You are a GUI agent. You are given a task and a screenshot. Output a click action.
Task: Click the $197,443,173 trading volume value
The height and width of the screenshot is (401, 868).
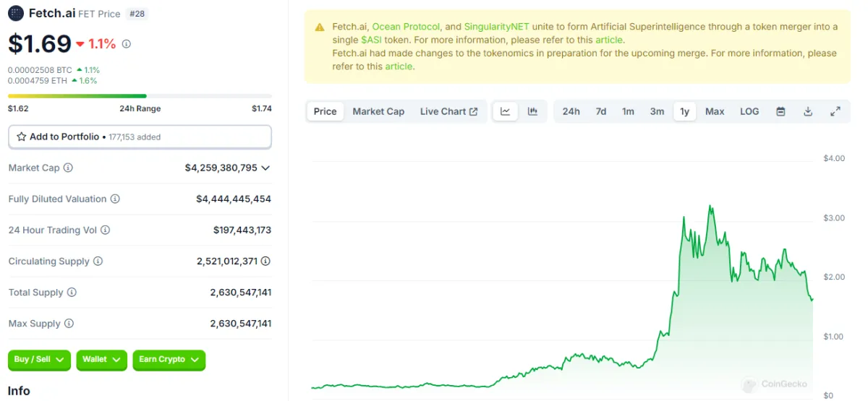pos(242,230)
